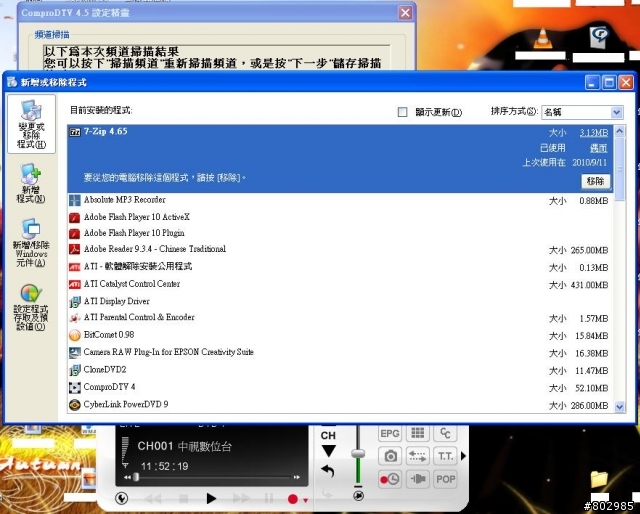640x514 pixels.
Task: Click the BitComet 0.98 icon
Action: point(75,335)
